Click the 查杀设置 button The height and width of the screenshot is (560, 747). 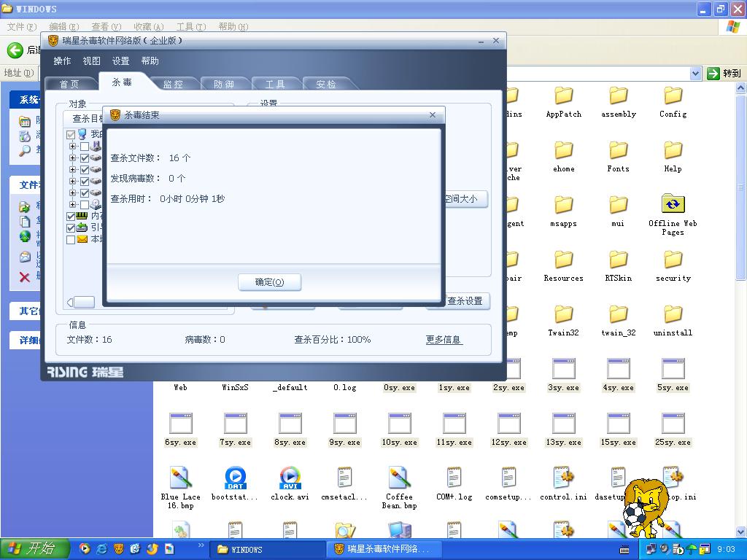(x=465, y=301)
